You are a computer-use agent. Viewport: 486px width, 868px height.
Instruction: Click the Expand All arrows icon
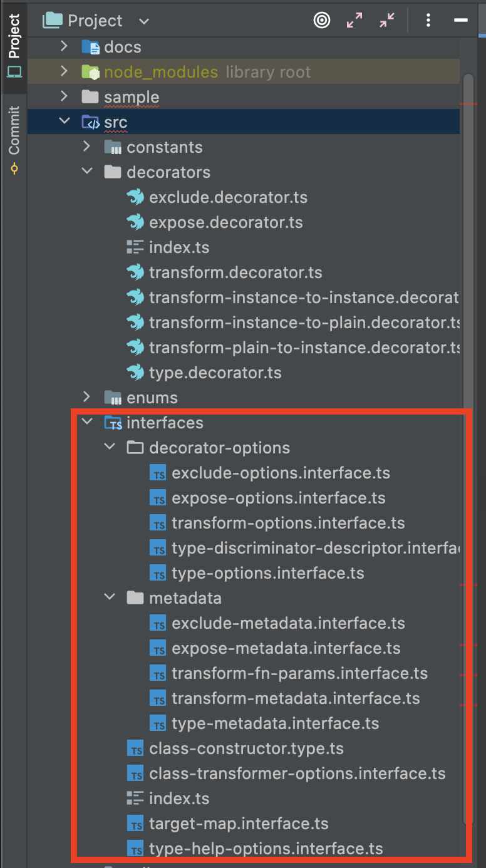tap(354, 19)
